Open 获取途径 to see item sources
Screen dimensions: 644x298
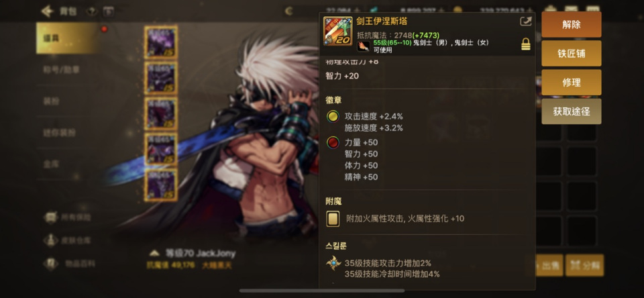(572, 111)
